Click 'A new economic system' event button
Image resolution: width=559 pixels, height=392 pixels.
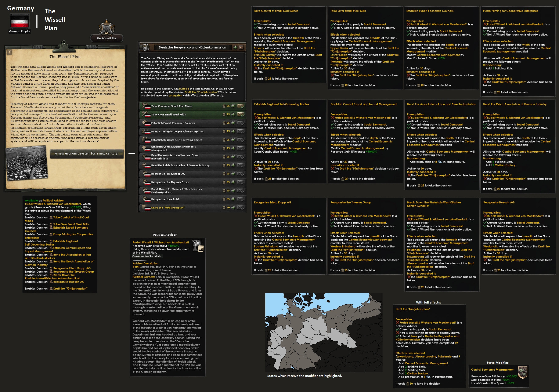[x=86, y=153]
